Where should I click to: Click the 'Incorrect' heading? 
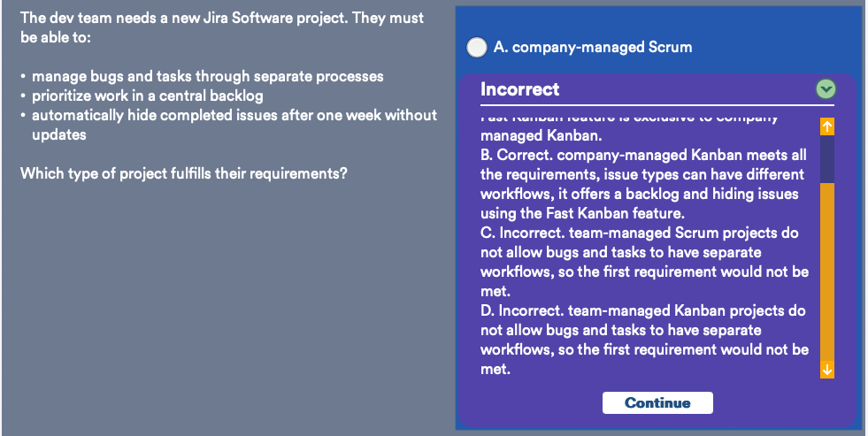tap(519, 89)
